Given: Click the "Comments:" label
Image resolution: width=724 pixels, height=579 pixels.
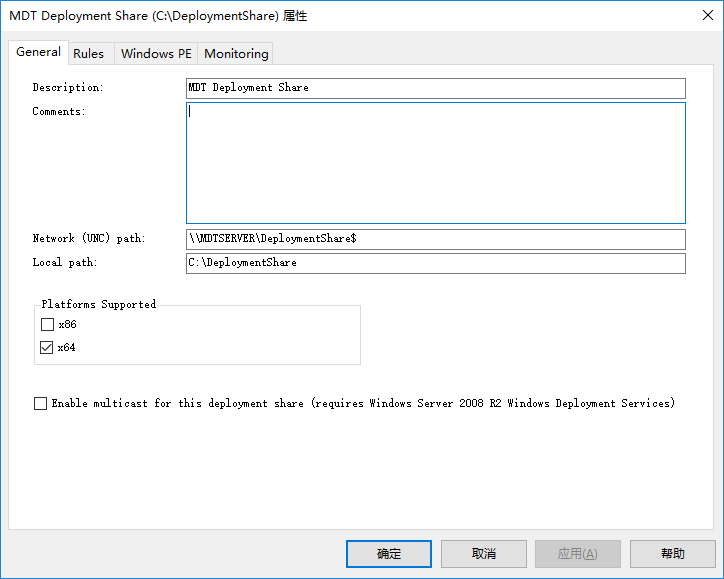Looking at the screenshot, I should click(59, 112).
